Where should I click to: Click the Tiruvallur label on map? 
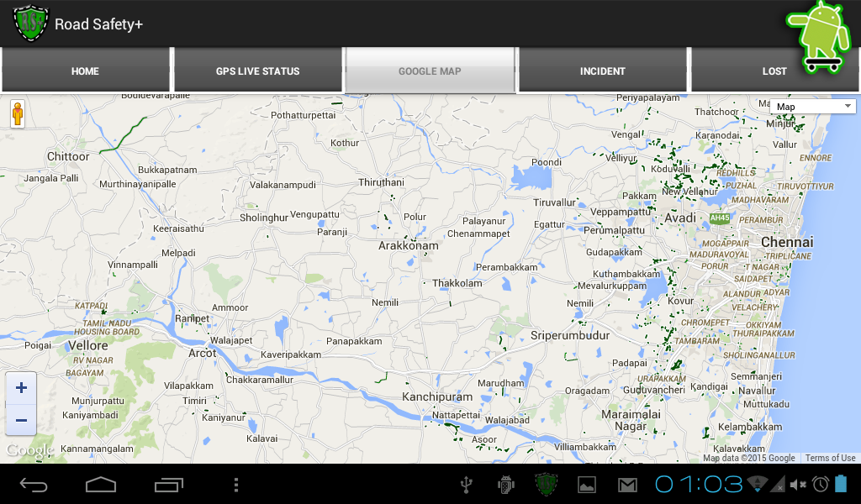tap(555, 202)
